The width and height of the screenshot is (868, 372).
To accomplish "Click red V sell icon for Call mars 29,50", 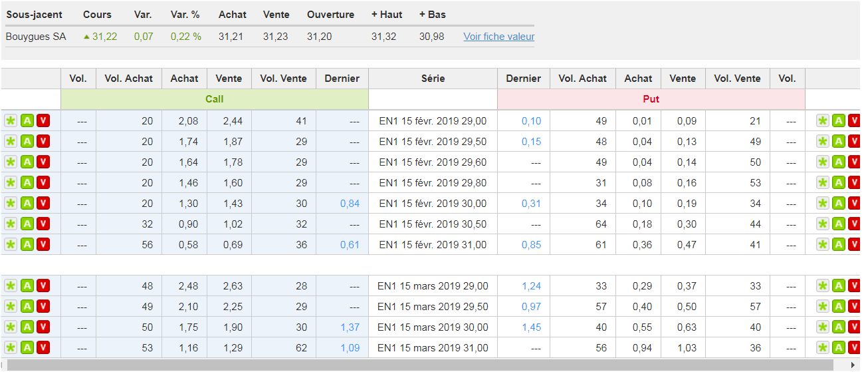I will point(43,307).
